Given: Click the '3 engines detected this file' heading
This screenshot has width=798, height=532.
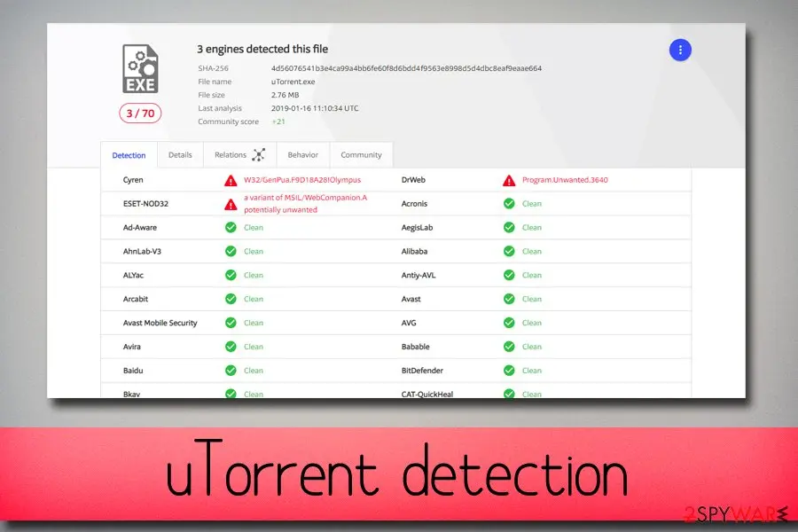Looking at the screenshot, I should [262, 49].
